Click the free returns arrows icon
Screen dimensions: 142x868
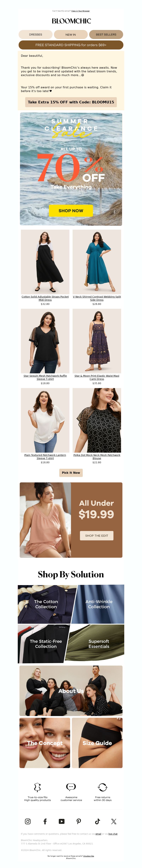[103, 787]
